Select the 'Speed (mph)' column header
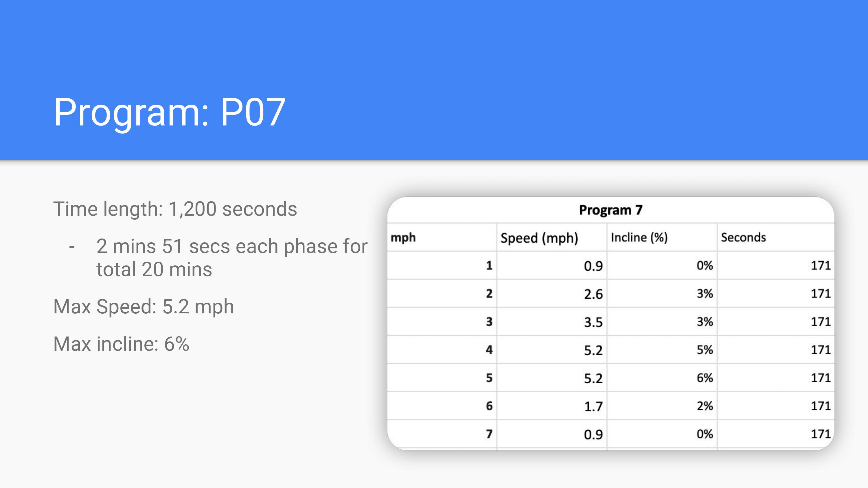This screenshot has height=488, width=868. [x=539, y=238]
